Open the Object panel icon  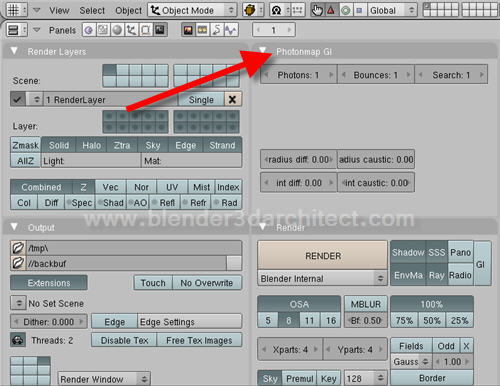(x=131, y=30)
